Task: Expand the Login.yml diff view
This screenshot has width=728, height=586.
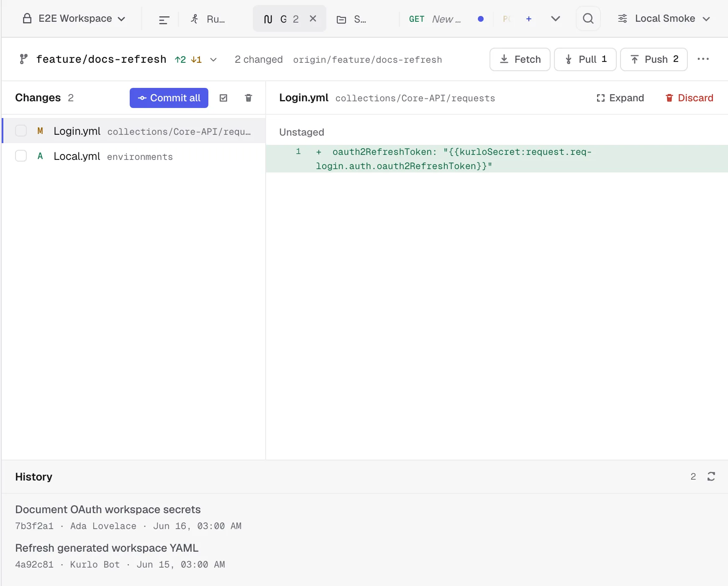Action: (620, 98)
